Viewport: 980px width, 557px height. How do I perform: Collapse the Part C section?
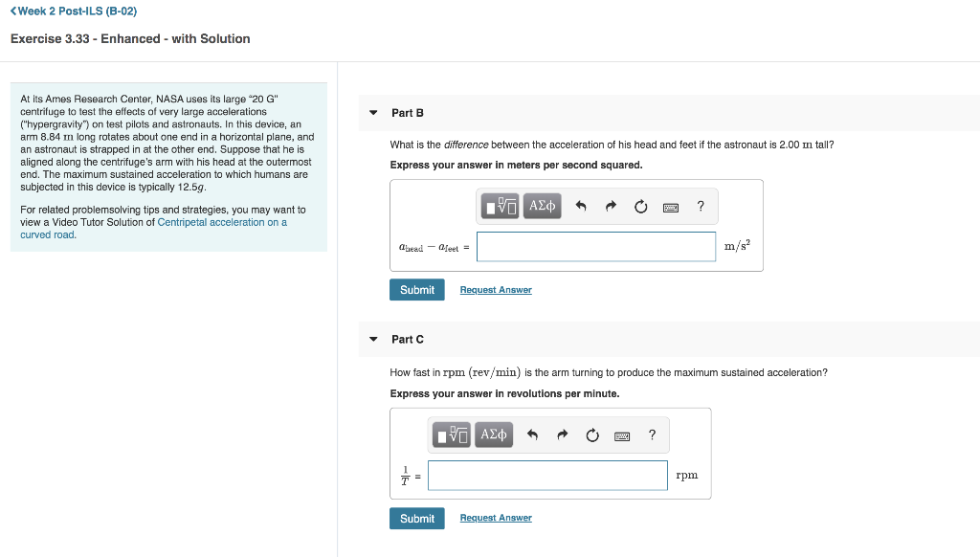pos(372,339)
